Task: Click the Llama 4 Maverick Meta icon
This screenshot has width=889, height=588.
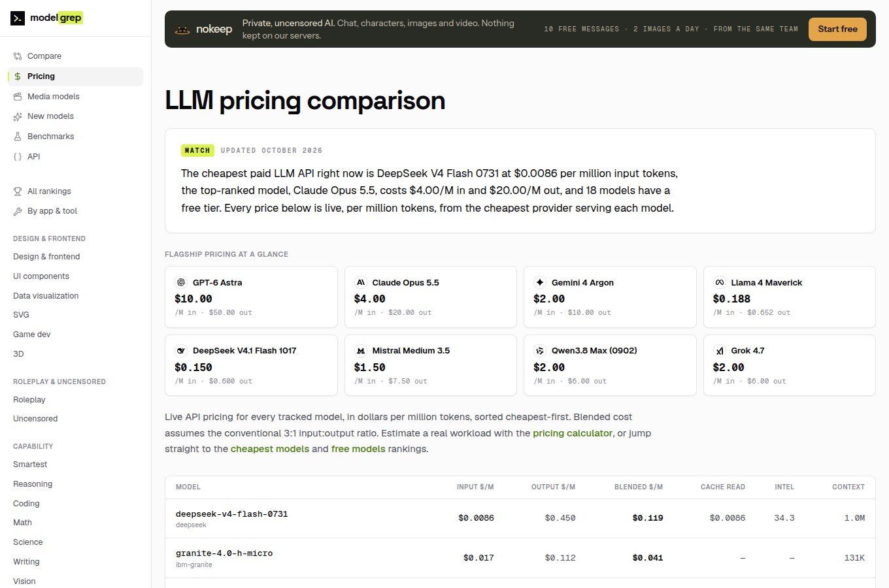Action: [x=720, y=282]
